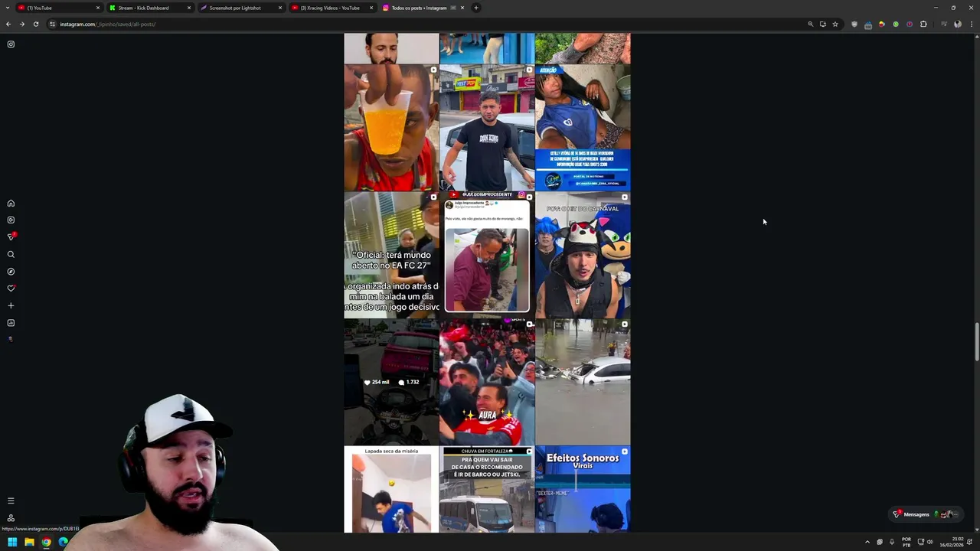Open Instagram logo in the left sidebar
Screen dimensions: 980x551
(11, 44)
